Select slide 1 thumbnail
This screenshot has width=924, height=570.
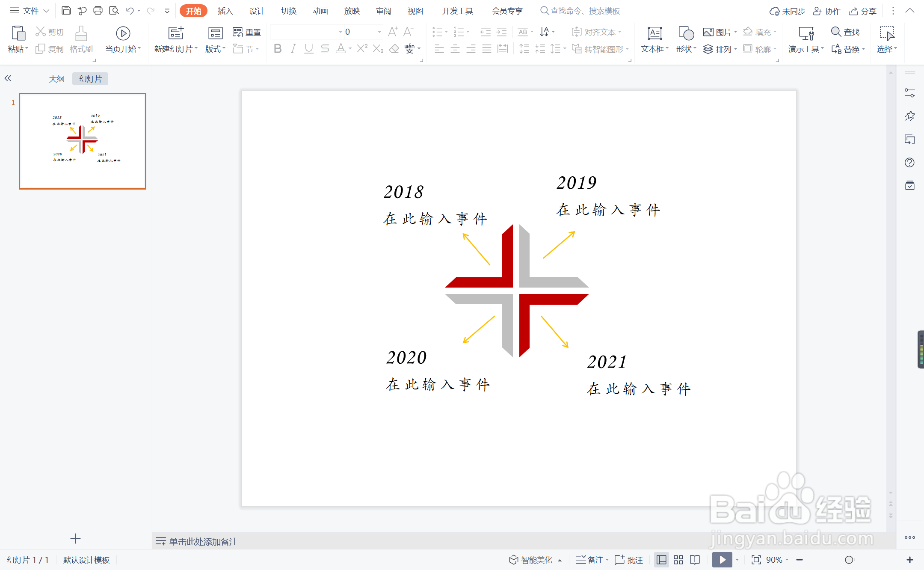pos(83,141)
